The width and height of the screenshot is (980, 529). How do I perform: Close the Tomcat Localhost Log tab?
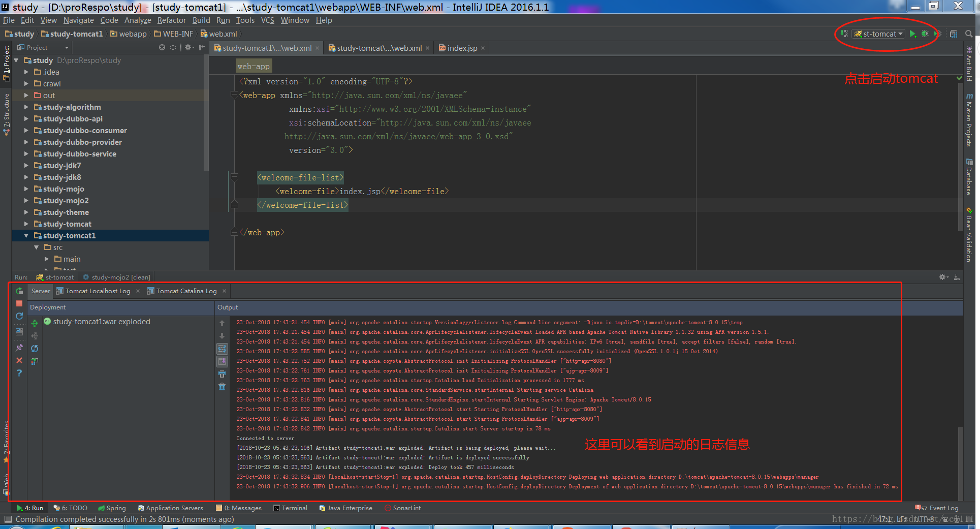pos(138,291)
